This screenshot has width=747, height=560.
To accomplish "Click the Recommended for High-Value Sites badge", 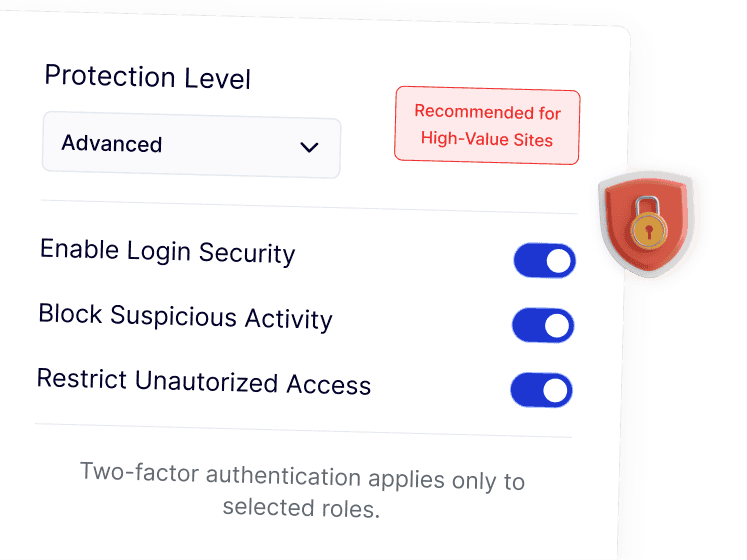I will tap(487, 126).
